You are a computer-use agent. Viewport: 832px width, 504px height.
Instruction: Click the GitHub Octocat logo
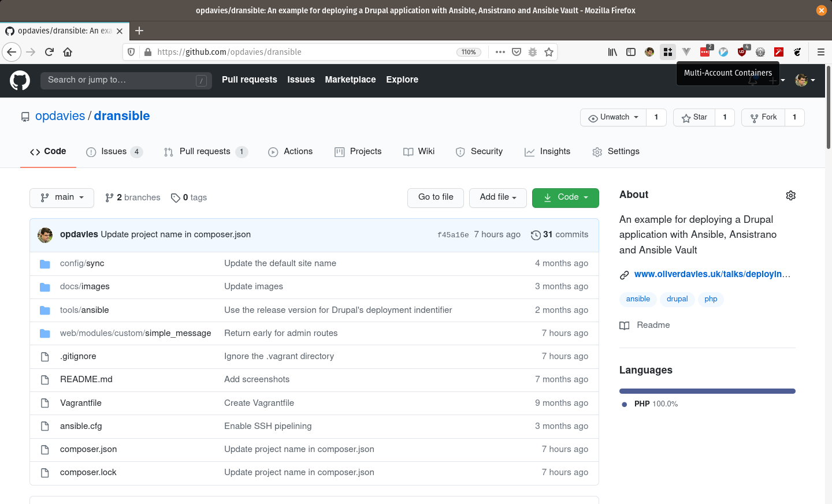(20, 80)
